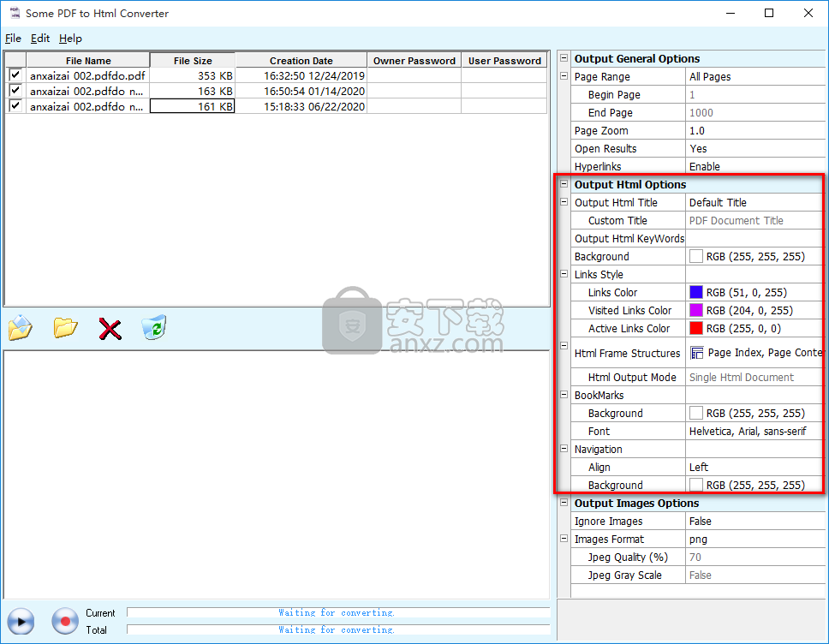The width and height of the screenshot is (829, 644).
Task: Click the application icon in title bar
Action: click(15, 13)
